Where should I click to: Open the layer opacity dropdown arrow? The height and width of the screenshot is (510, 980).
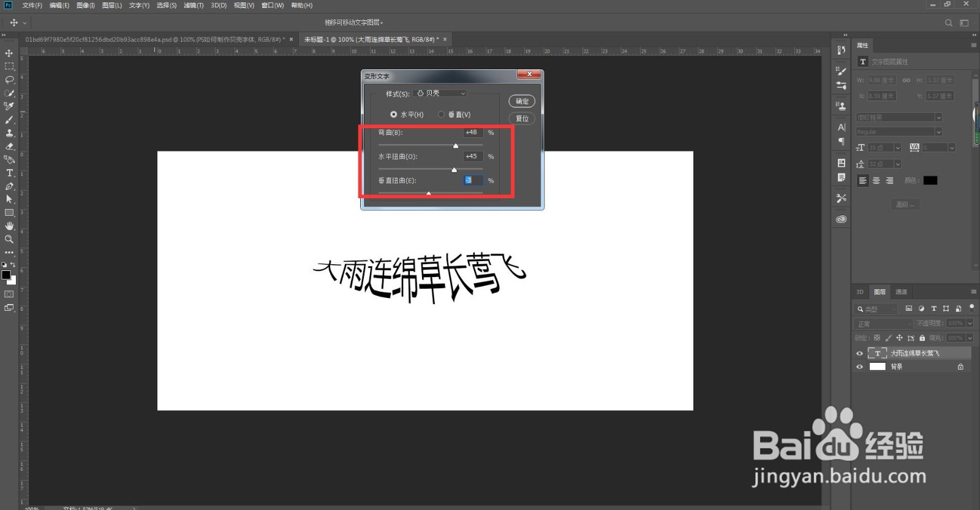(970, 323)
